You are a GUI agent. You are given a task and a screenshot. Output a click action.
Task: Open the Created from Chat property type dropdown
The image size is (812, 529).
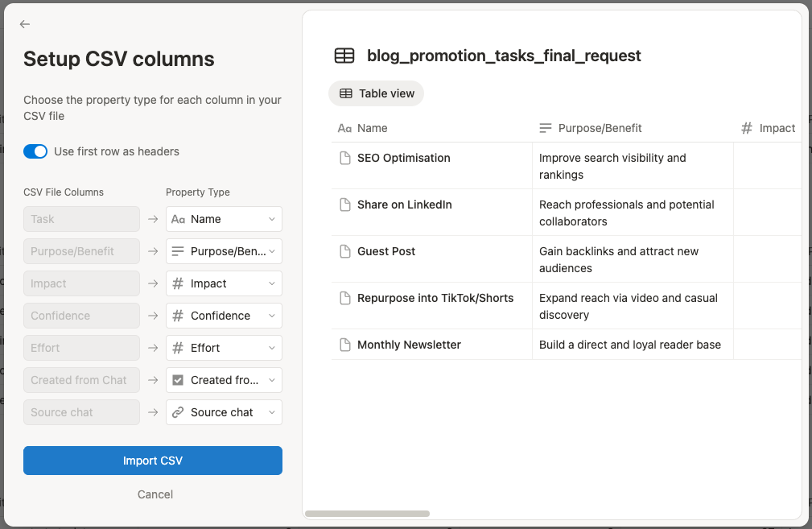click(224, 380)
